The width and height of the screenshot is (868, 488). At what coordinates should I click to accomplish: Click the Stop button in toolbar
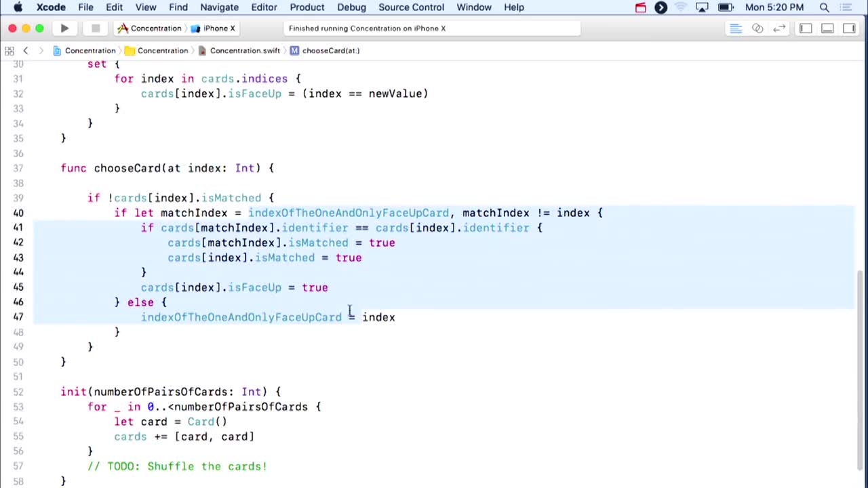coord(96,28)
